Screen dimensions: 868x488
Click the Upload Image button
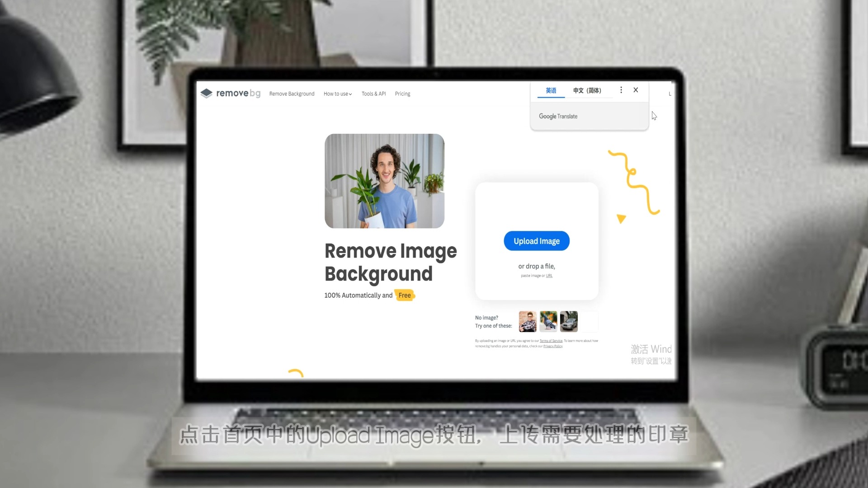pyautogui.click(x=537, y=241)
